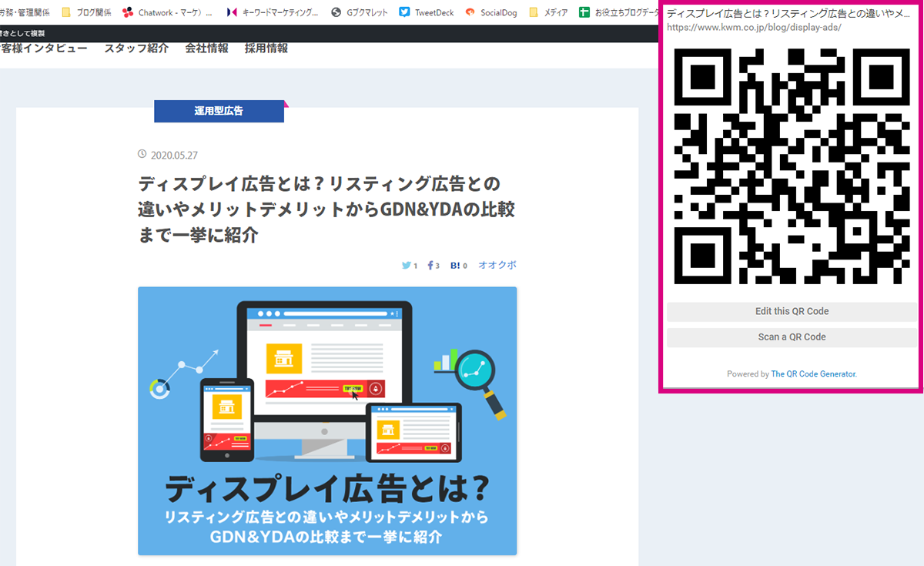Click the Edit this QR Code button
The image size is (924, 566).
(x=792, y=312)
